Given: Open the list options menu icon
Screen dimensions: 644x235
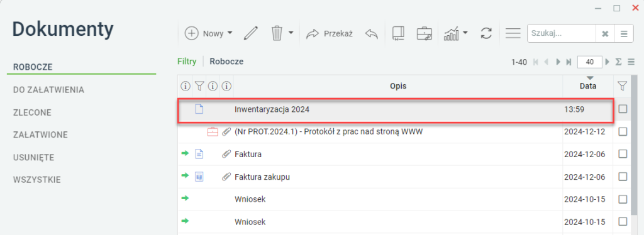Looking at the screenshot, I should click(631, 62).
